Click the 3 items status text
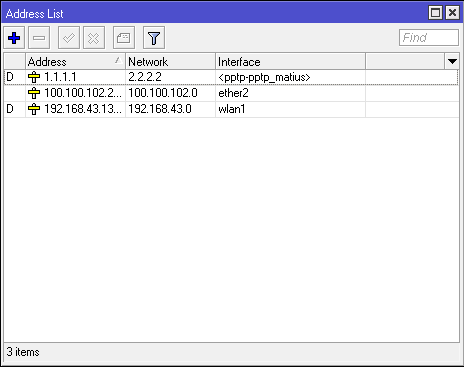464x367 pixels. 23,352
